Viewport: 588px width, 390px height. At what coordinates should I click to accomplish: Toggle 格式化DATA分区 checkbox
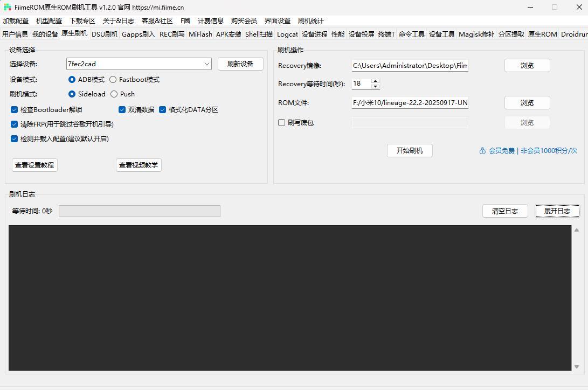[162, 109]
